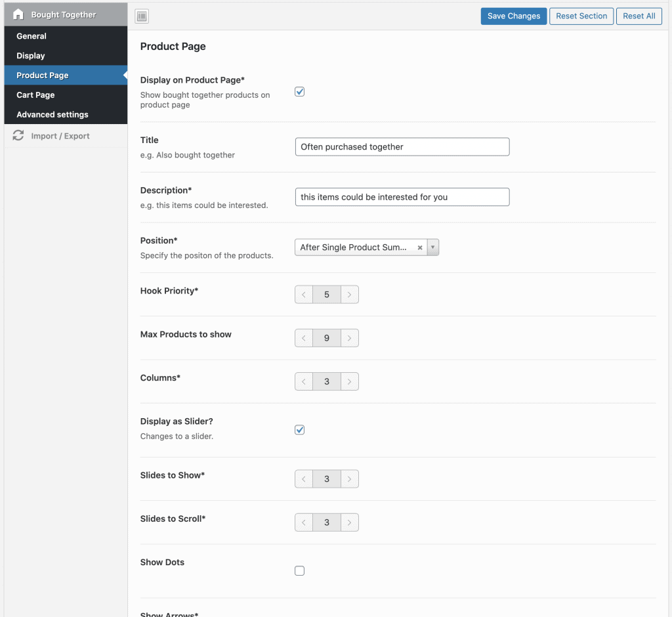Increase Slides to Scroll value
Screen dimensions: 672x617
point(349,522)
